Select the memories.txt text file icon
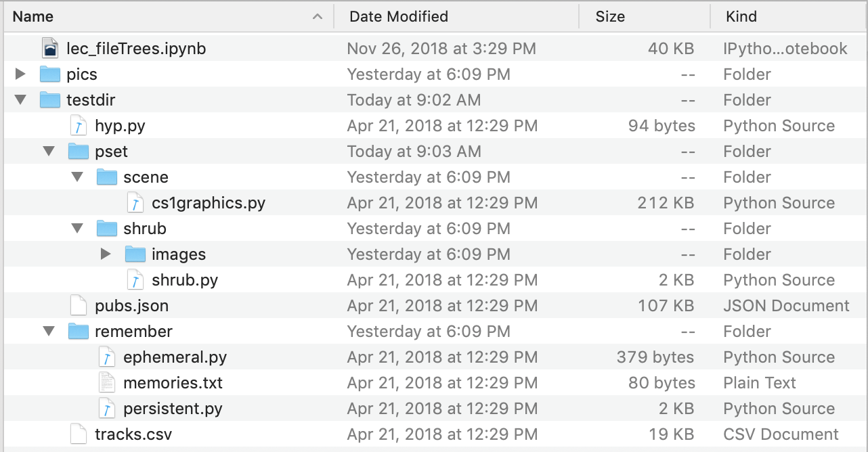The image size is (868, 452). pyautogui.click(x=107, y=383)
